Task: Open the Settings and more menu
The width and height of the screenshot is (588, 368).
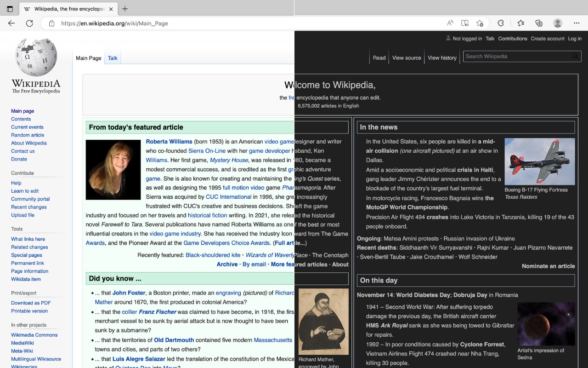Action: pos(577,23)
